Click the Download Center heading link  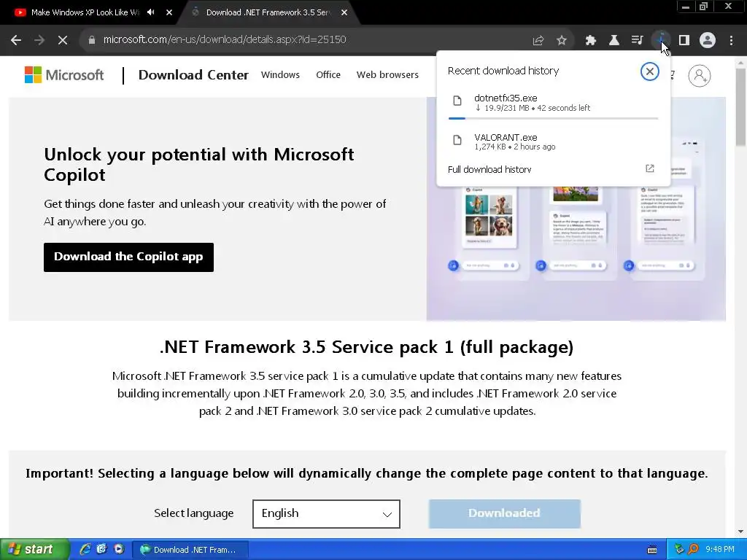193,75
